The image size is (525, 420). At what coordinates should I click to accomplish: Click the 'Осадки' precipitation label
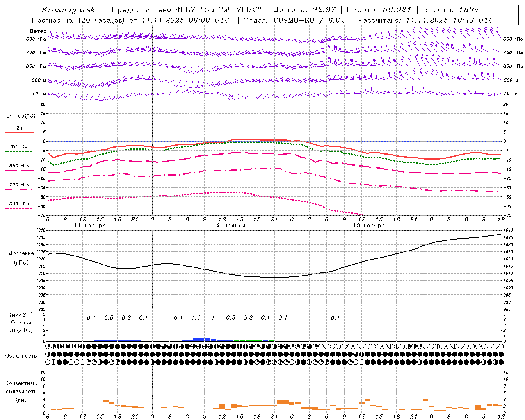coord(21,322)
